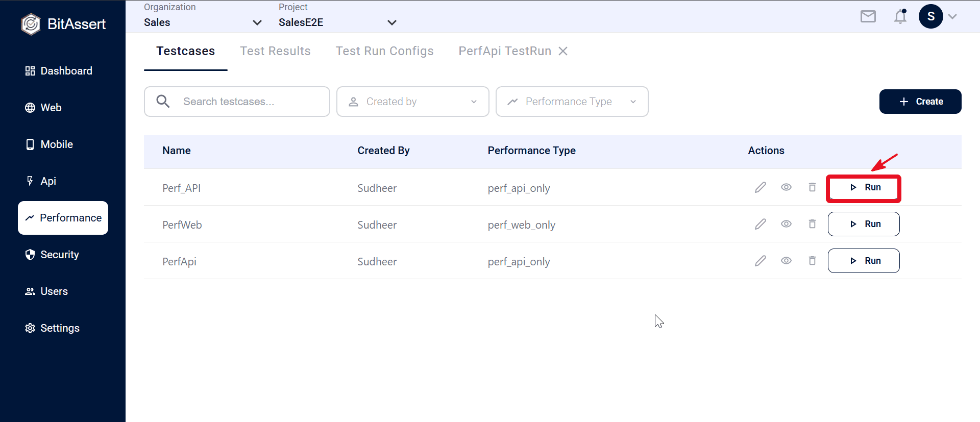Run the Perf_API testcase
980x422 pixels.
pyautogui.click(x=864, y=187)
